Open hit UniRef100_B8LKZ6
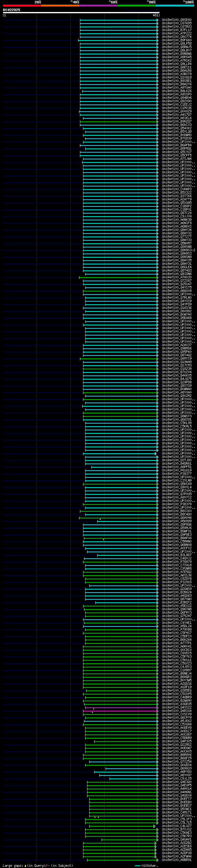 click(176, 91)
